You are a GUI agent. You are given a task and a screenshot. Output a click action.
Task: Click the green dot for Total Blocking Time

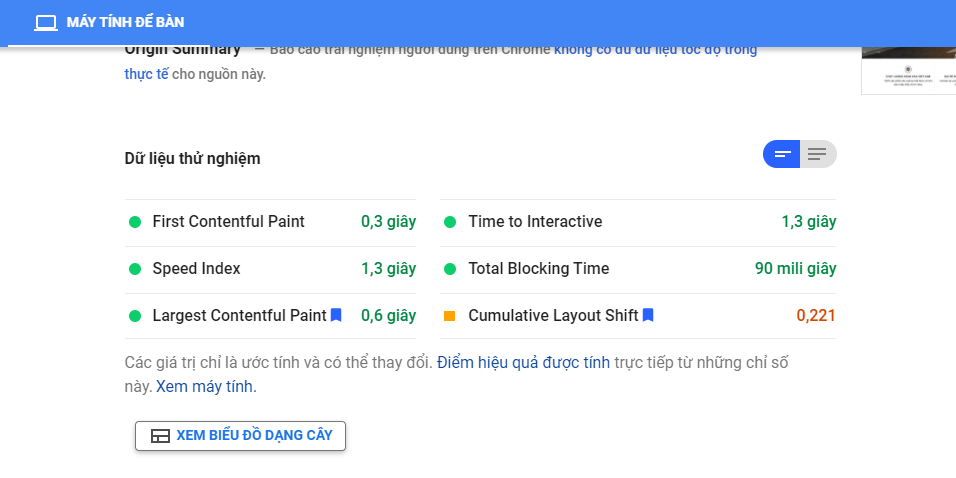pos(450,269)
